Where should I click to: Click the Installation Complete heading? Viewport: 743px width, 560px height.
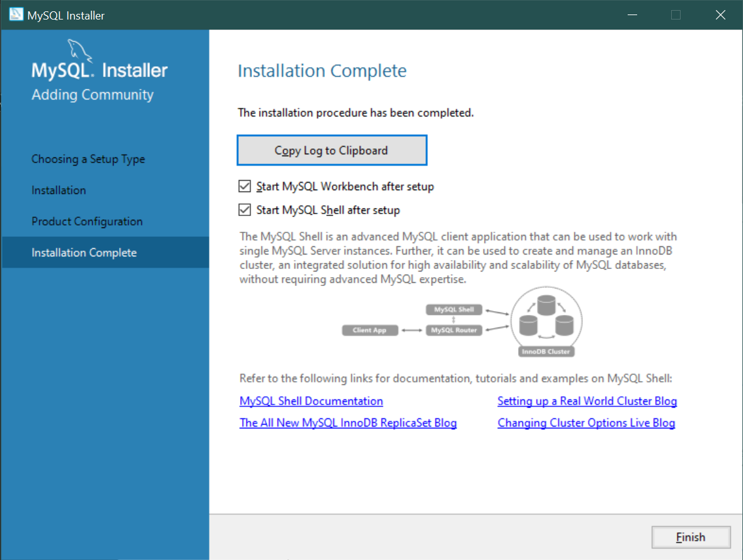322,71
